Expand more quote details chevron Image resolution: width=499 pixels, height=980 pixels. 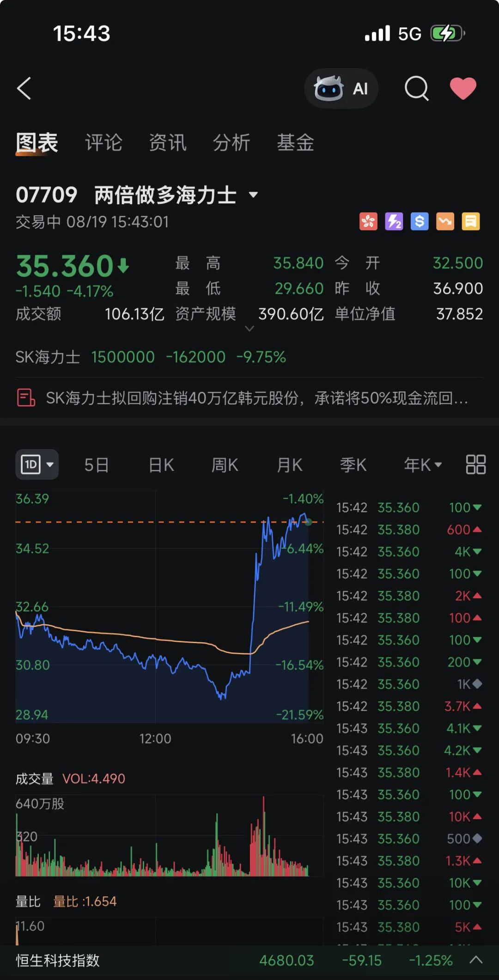[249, 329]
